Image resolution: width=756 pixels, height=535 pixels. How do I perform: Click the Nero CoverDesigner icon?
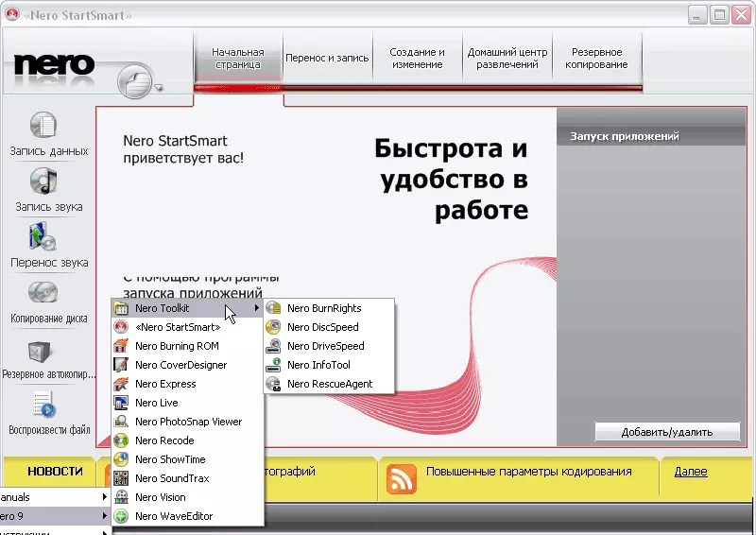pyautogui.click(x=121, y=365)
